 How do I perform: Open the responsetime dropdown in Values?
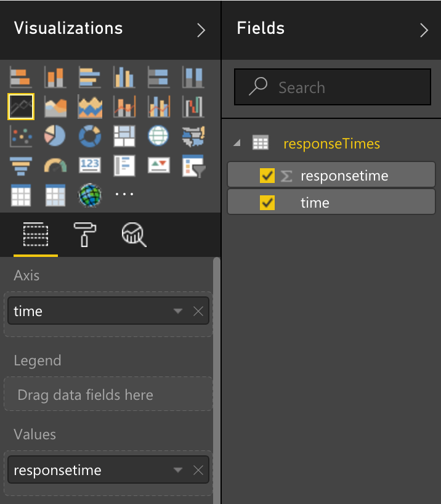point(178,470)
